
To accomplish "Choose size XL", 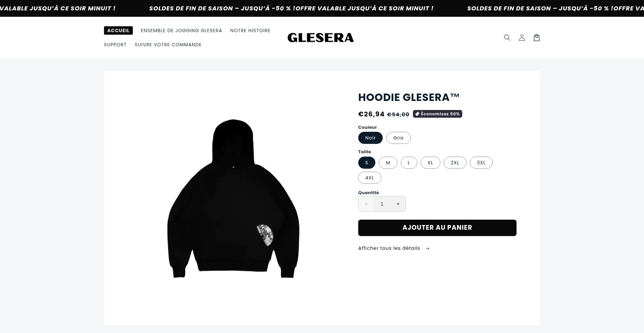I will (x=430, y=163).
